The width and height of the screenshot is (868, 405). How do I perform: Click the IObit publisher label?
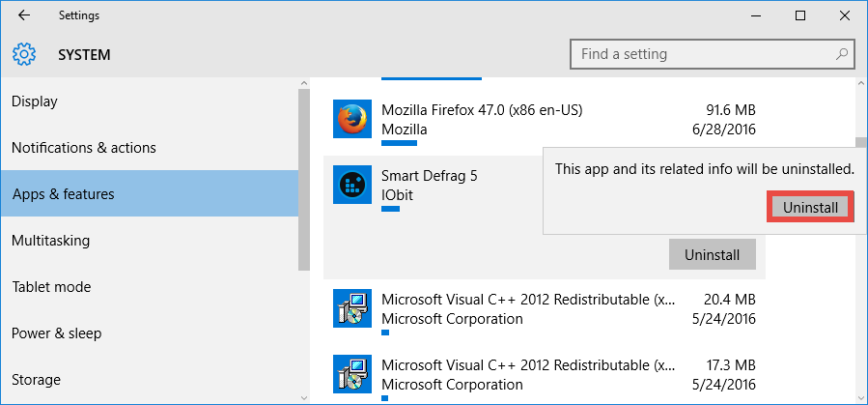pos(398,195)
